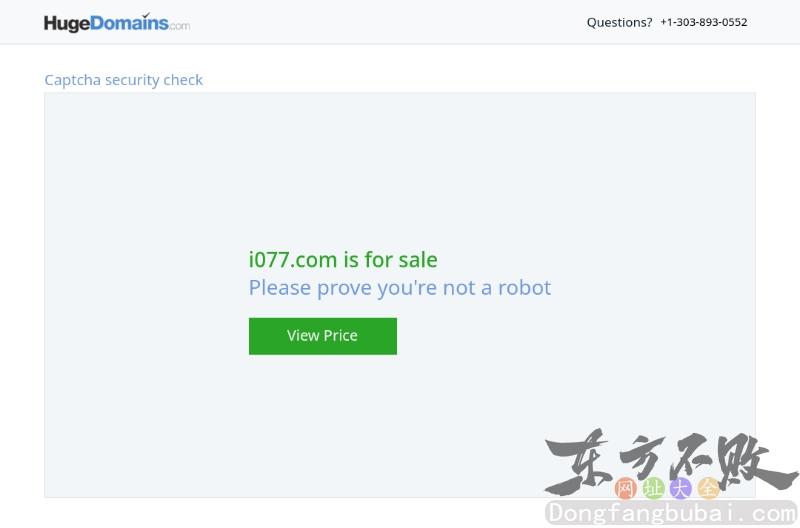Click the 'i077.com is for sale' heading
The image size is (800, 528).
tap(343, 260)
